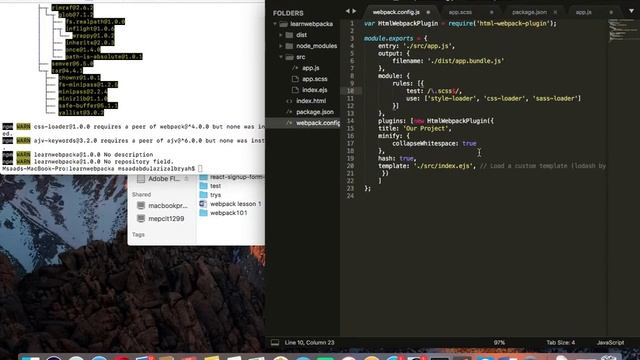Select the webpack.config.js editor tab

coord(396,12)
